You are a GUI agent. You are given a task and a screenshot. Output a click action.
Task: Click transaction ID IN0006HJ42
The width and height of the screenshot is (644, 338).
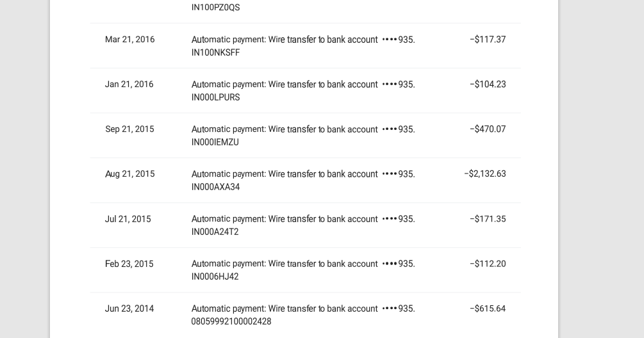pyautogui.click(x=215, y=277)
